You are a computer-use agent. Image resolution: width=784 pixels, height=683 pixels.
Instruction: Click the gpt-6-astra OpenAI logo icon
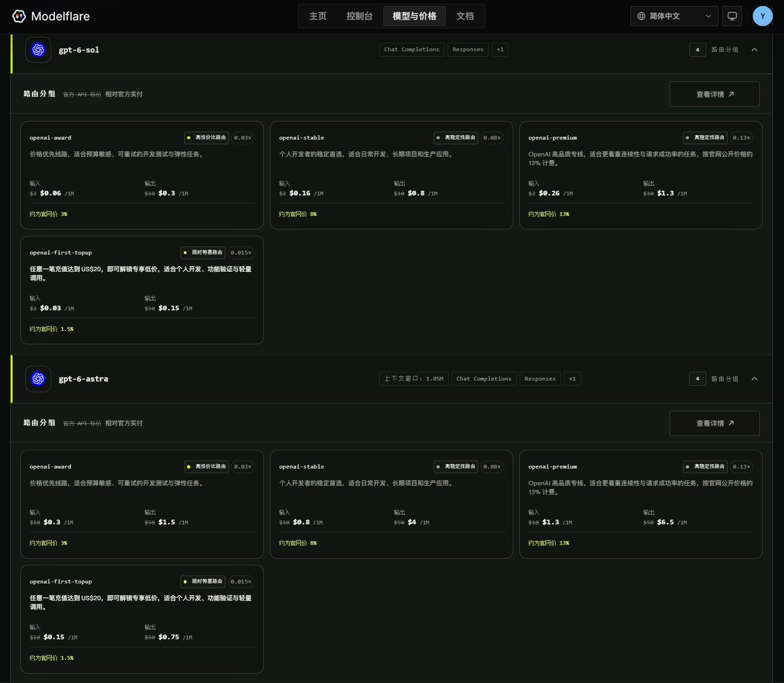pyautogui.click(x=38, y=378)
